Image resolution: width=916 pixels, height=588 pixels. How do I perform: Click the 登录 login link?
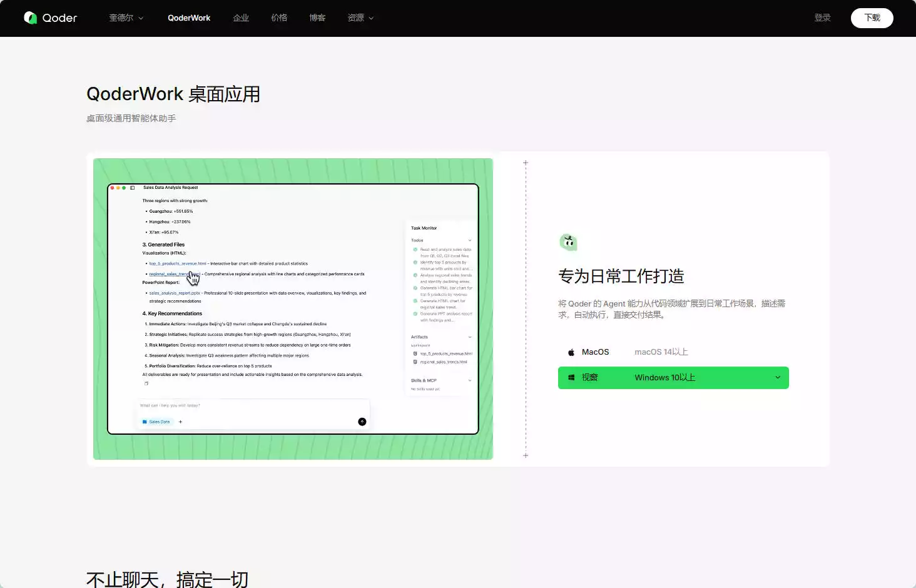[822, 18]
